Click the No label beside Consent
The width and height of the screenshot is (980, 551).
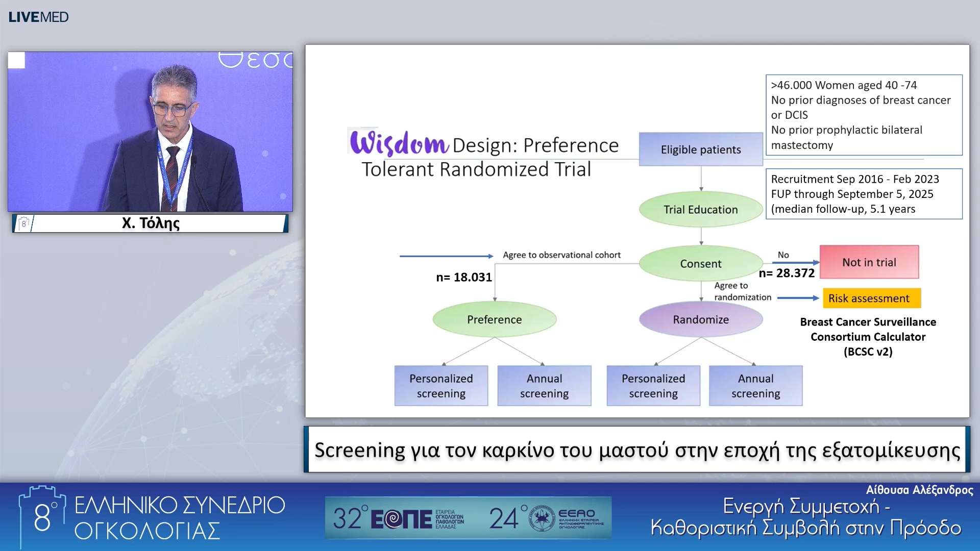[x=783, y=255]
